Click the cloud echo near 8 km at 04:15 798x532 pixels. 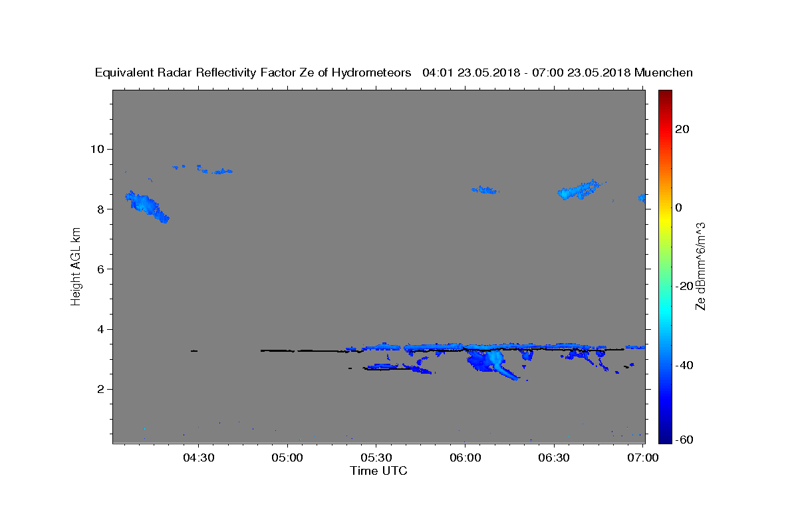[147, 205]
